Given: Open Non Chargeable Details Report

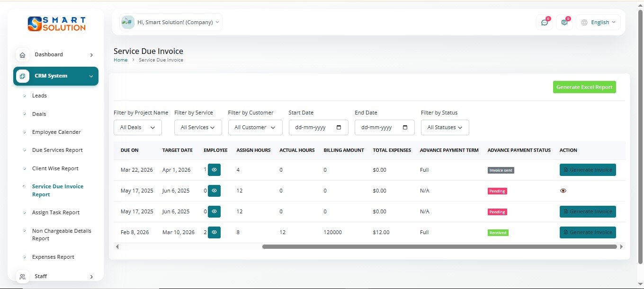Looking at the screenshot, I should pyautogui.click(x=62, y=235).
